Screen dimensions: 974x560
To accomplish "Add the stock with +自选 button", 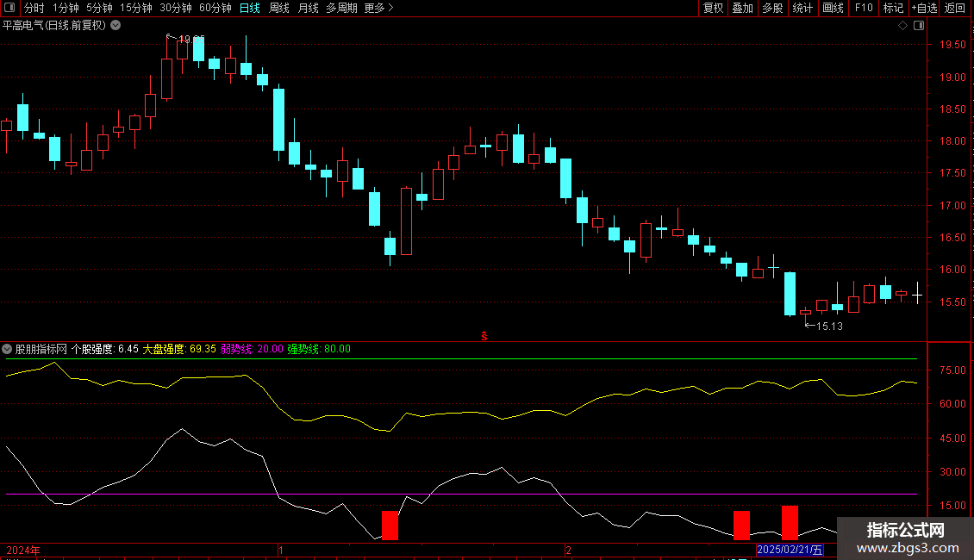I will (923, 8).
